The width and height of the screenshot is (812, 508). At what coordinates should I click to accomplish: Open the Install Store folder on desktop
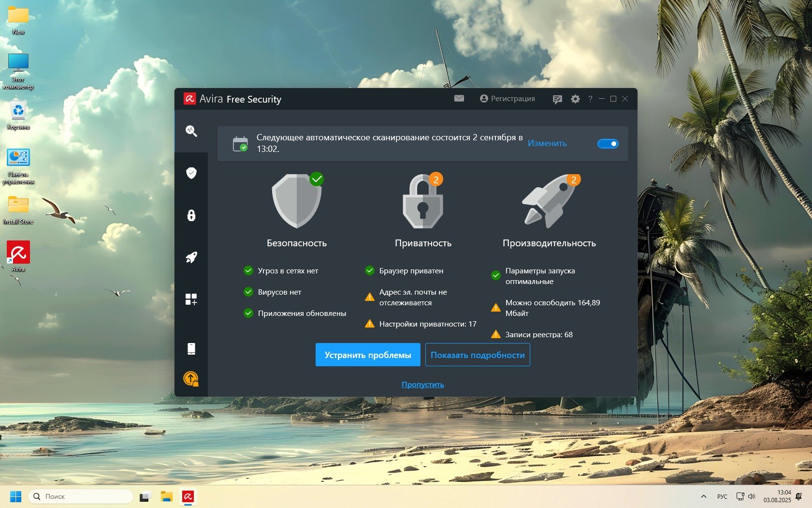tap(18, 210)
